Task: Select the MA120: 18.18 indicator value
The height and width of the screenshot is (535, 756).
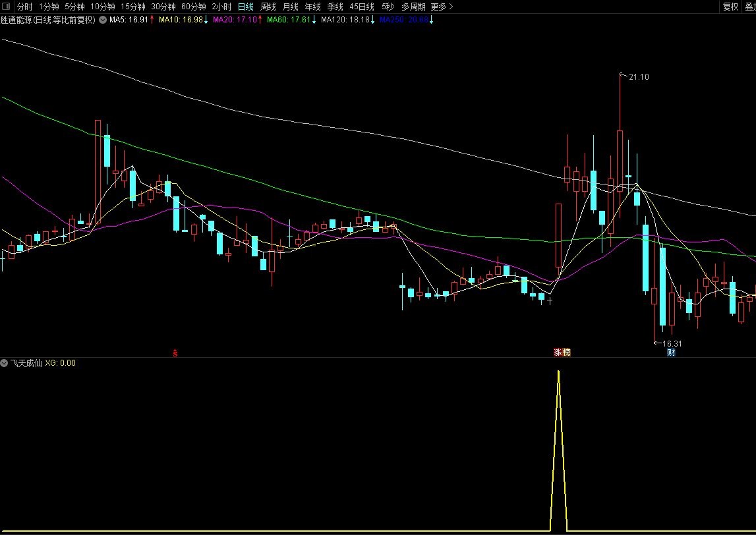Action: [x=348, y=20]
